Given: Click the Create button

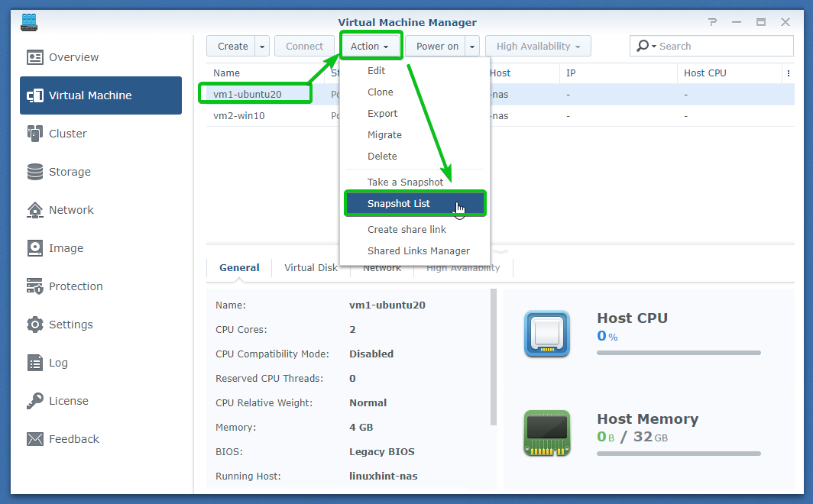Looking at the screenshot, I should click(x=232, y=46).
